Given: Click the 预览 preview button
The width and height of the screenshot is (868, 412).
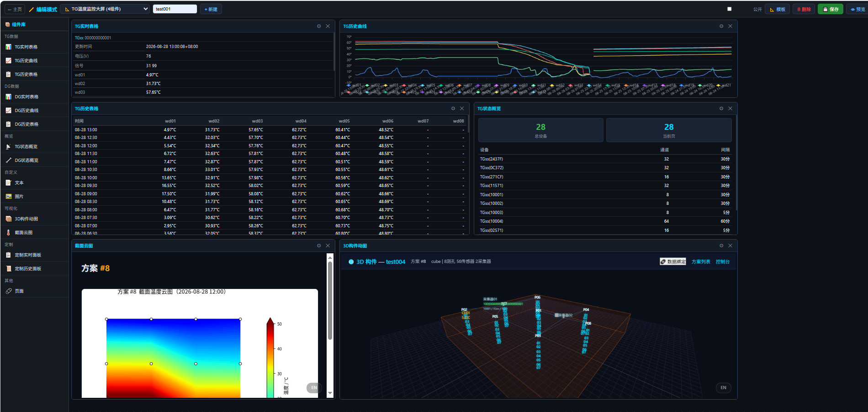Looking at the screenshot, I should click(x=857, y=9).
